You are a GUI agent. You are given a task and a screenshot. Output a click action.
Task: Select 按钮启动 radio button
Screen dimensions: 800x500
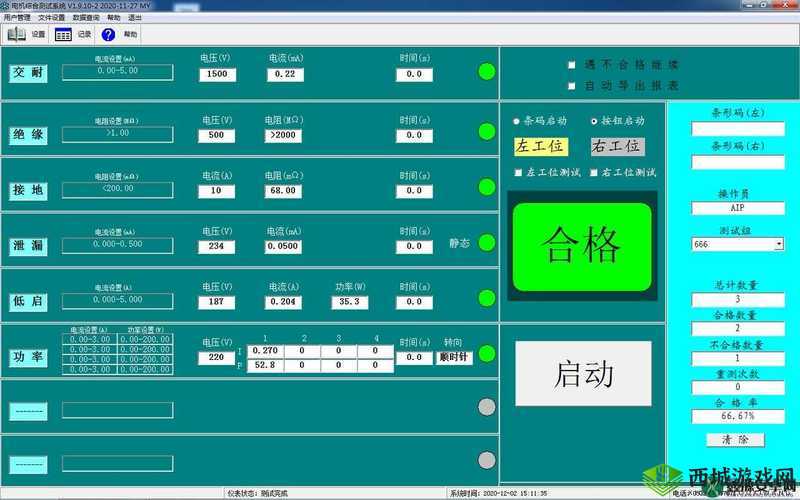click(594, 121)
